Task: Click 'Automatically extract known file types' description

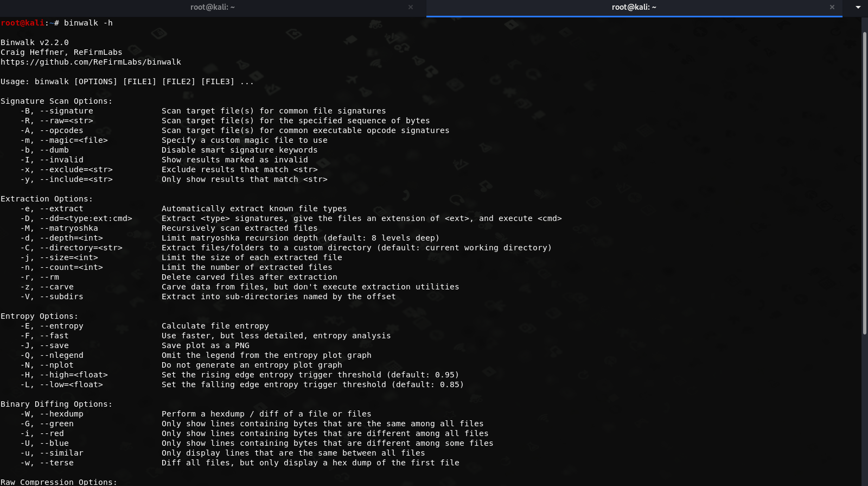Action: click(254, 209)
